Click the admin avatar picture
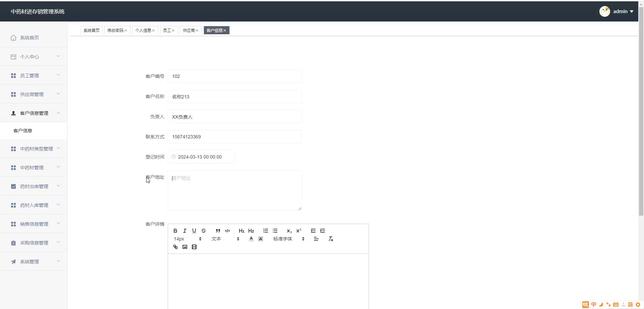Screen dimensions: 644x309 605,11
